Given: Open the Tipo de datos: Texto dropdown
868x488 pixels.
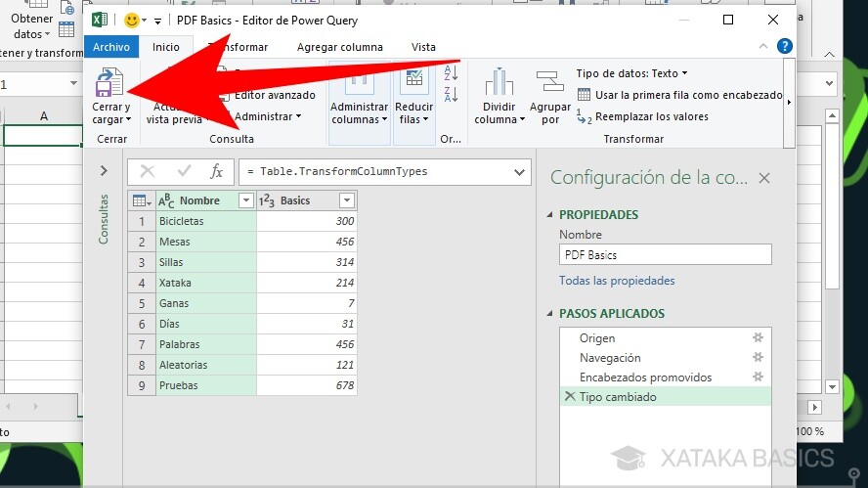Looking at the screenshot, I should (x=631, y=73).
